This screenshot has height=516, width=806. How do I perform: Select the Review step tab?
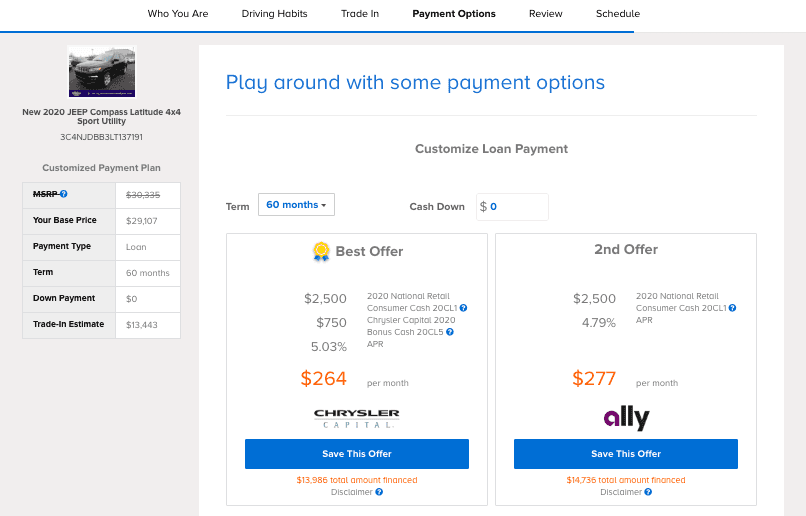click(x=545, y=14)
